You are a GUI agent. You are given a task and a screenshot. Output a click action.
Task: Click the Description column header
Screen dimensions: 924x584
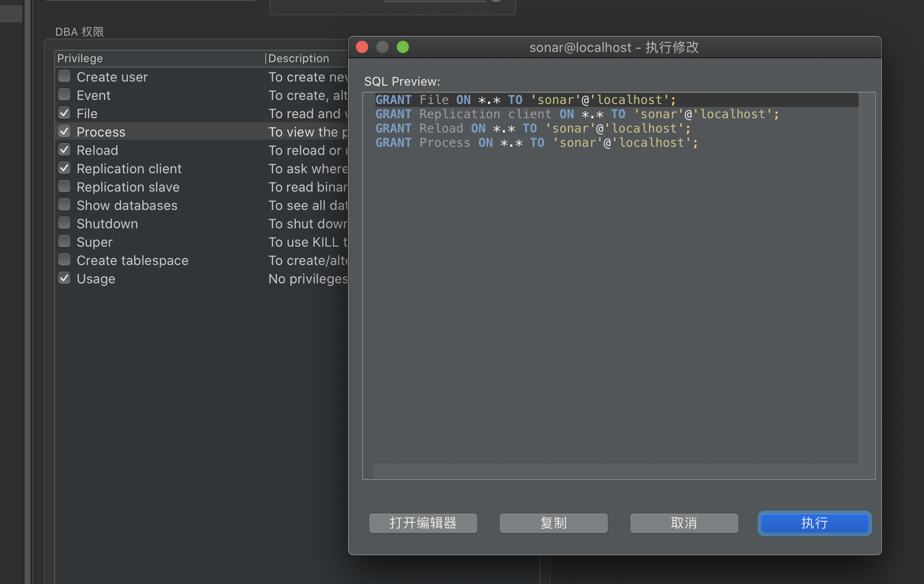[x=298, y=58]
